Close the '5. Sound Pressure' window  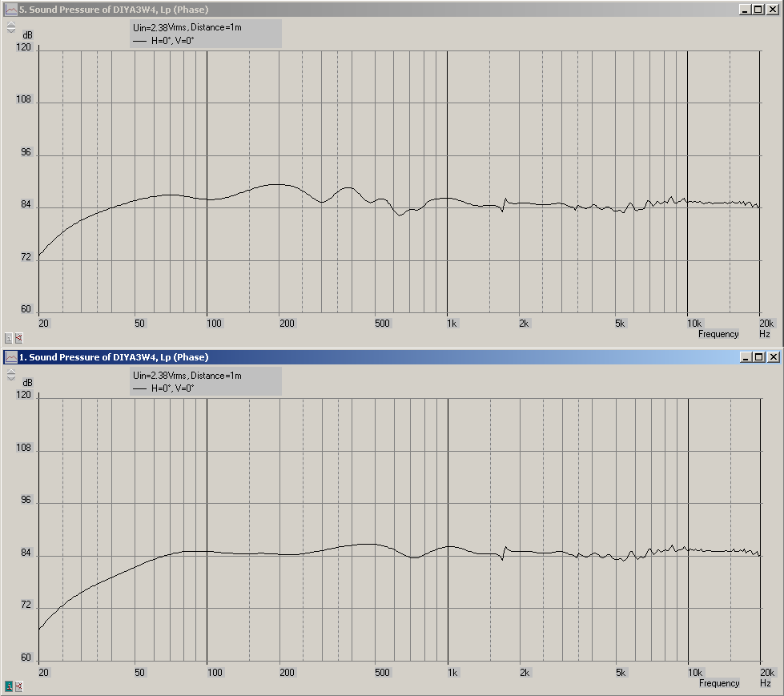773,10
